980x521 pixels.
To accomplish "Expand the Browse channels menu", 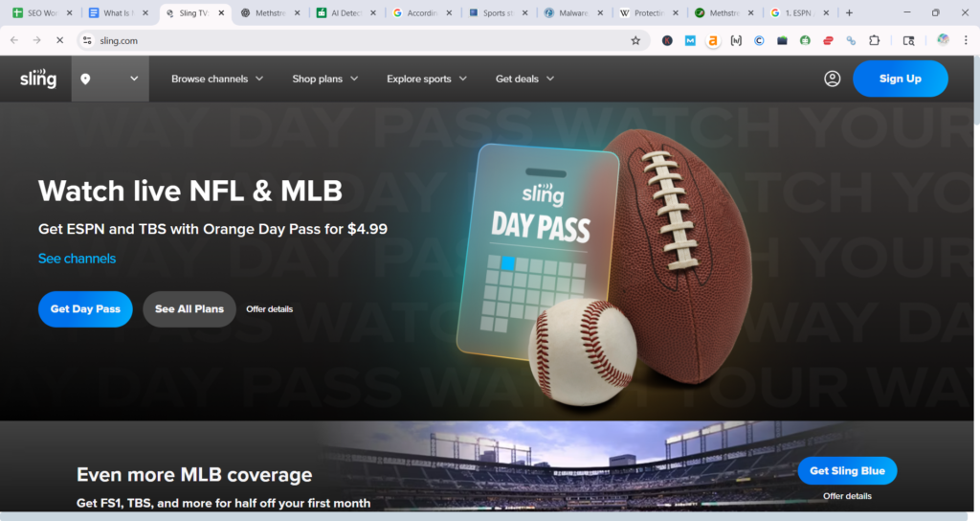I will pyautogui.click(x=217, y=79).
